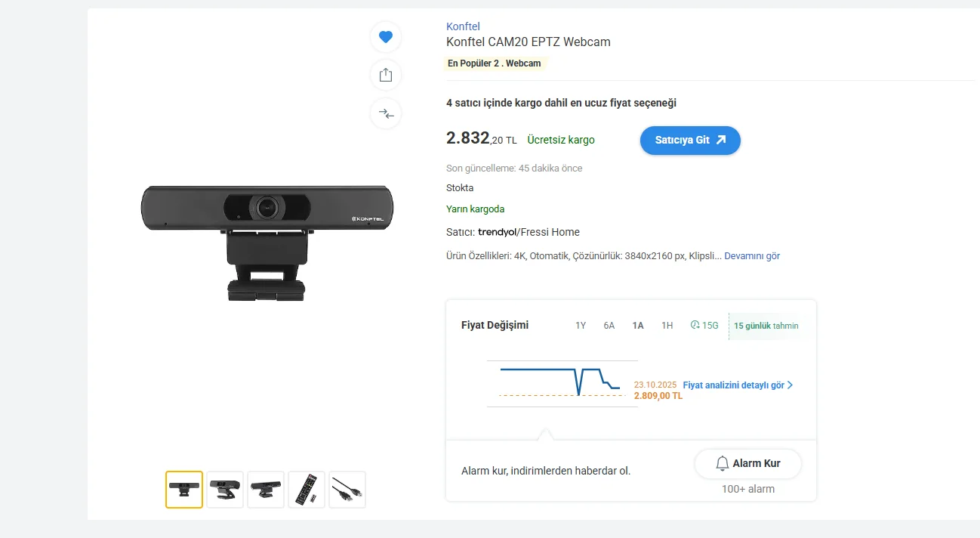Click the share icon button
The width and height of the screenshot is (980, 538).
click(386, 75)
